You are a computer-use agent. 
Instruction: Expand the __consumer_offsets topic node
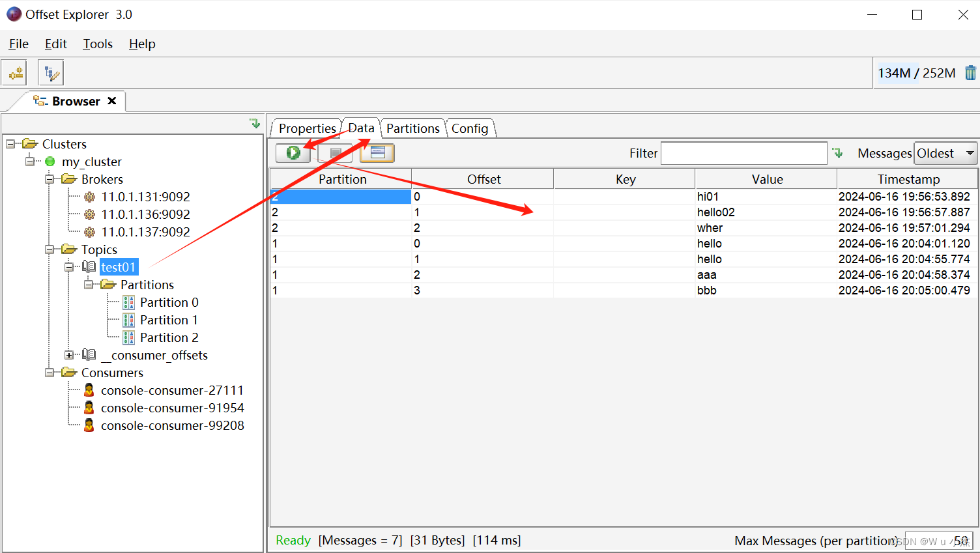[x=69, y=355]
